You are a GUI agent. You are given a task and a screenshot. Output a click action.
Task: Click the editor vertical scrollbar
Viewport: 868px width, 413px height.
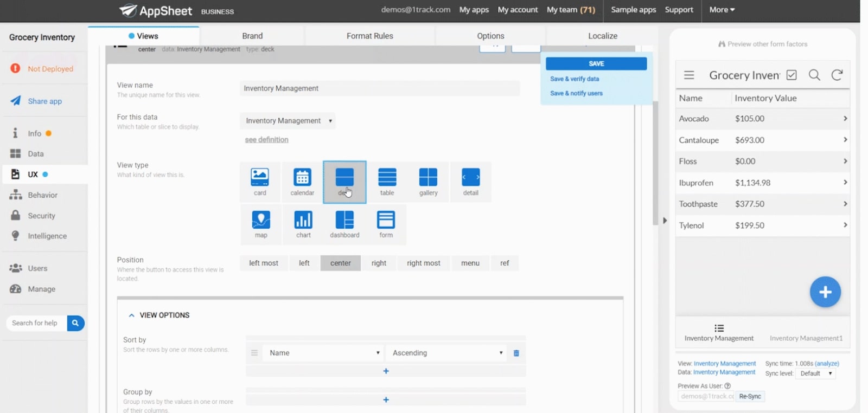coord(655,163)
